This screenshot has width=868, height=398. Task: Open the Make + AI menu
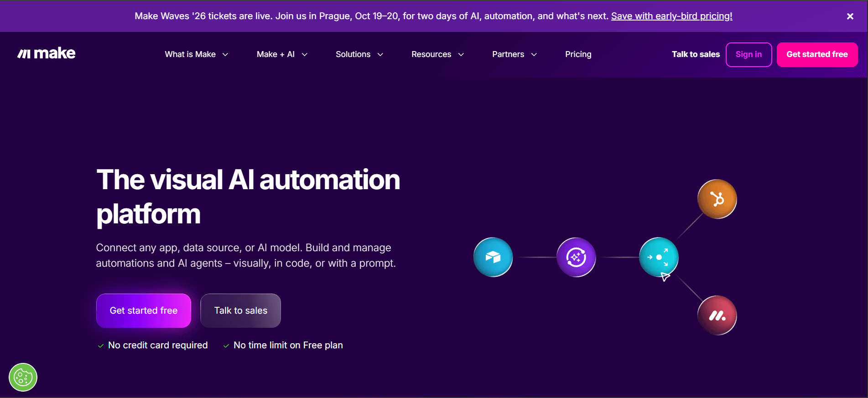282,54
